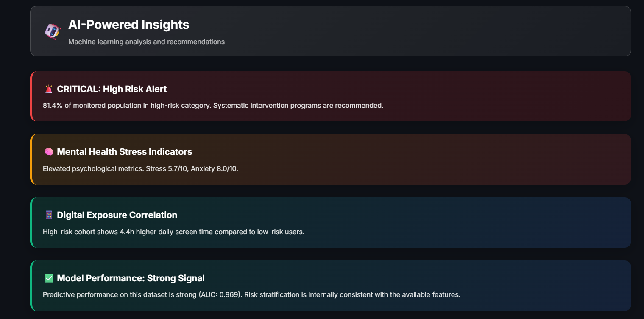Open the "CRITICAL: High Risk Alert" title
Viewport: 644px width, 319px height.
pos(112,89)
